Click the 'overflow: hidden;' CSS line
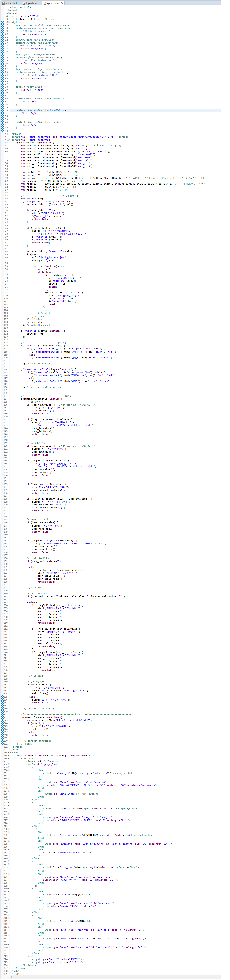Screen dimensions: 230x980 (33, 90)
